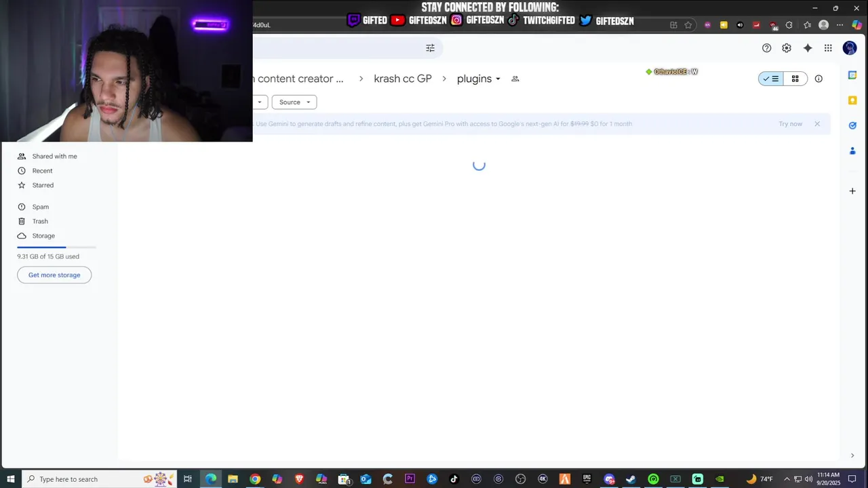The image size is (868, 488).
Task: Open browser settings and more menu
Action: (840, 25)
